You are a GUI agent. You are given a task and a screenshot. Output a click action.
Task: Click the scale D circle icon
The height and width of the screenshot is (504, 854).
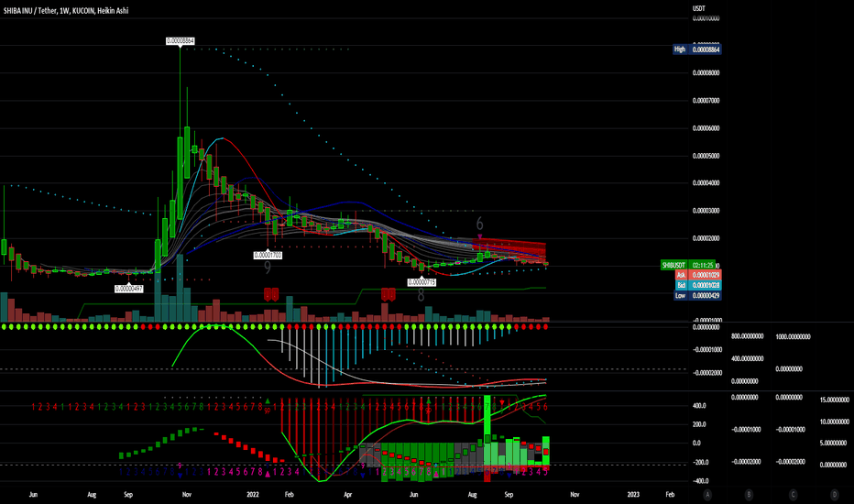coord(834,495)
